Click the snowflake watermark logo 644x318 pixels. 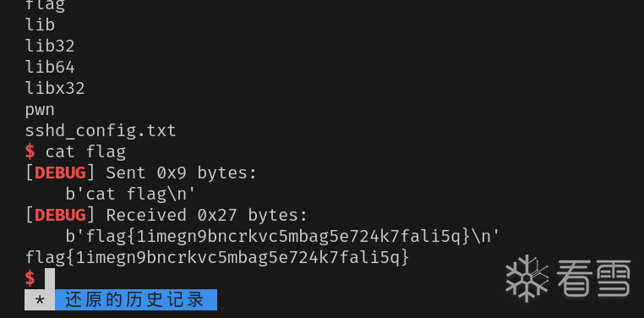point(527,278)
